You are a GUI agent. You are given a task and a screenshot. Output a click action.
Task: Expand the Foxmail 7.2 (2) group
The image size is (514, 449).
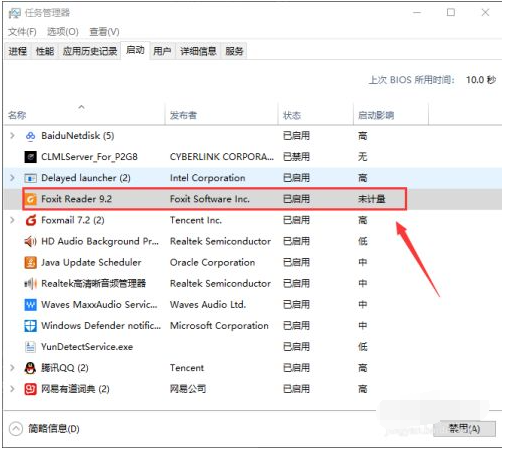12,220
